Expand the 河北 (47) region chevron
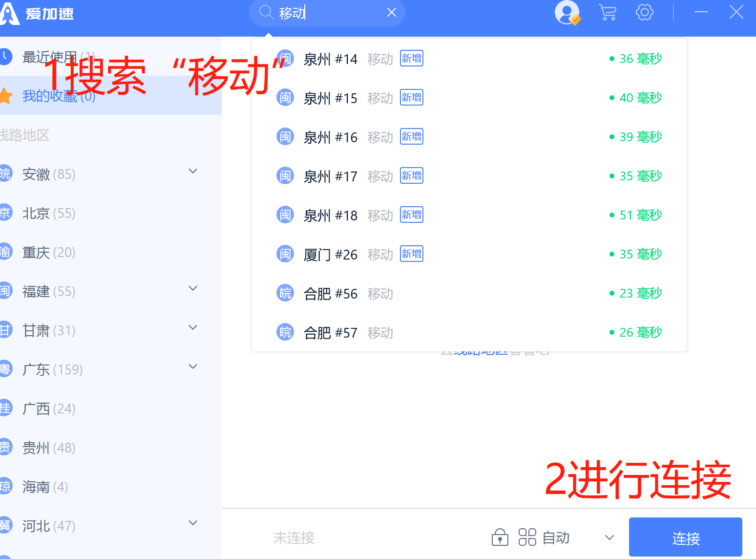The width and height of the screenshot is (756, 559). point(193,523)
